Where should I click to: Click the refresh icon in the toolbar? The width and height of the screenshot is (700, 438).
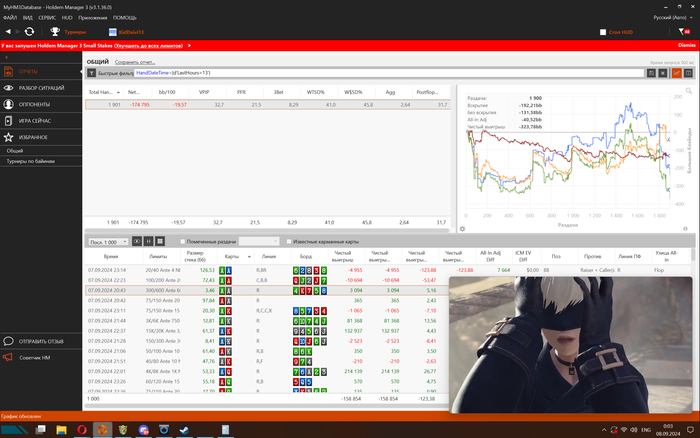point(29,32)
